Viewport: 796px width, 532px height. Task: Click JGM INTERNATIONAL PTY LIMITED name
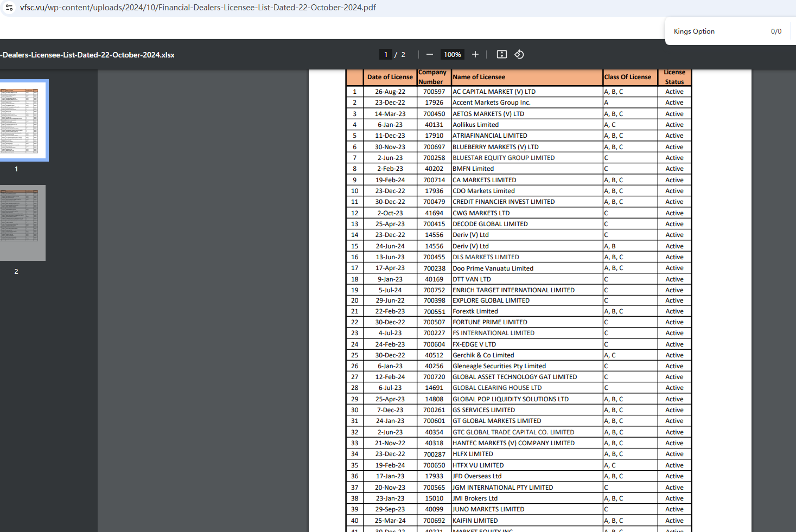coord(503,488)
